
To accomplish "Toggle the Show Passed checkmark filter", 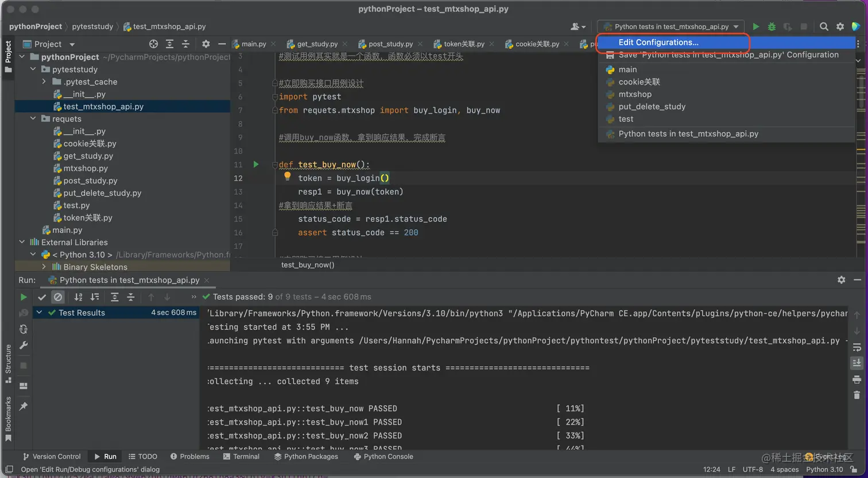I will (x=42, y=297).
